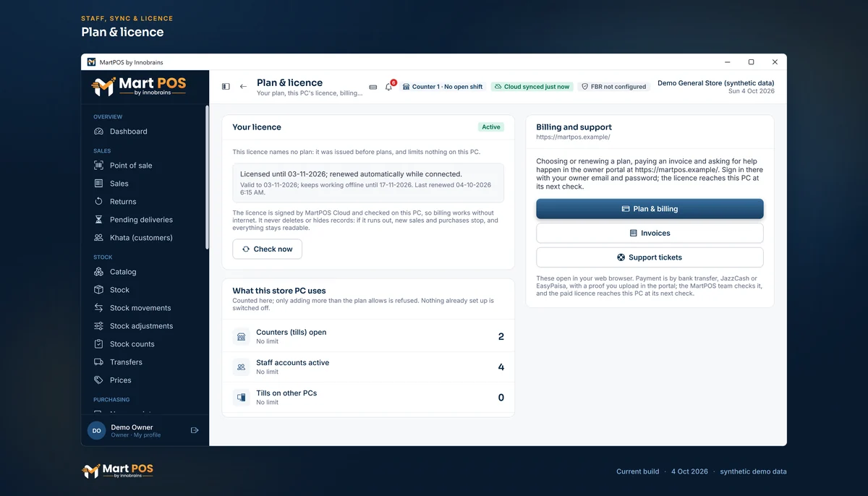Click the tills on other PCs value 0

click(x=501, y=398)
